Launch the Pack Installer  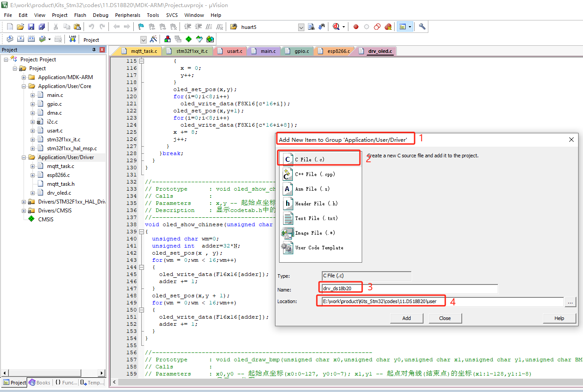pyautogui.click(x=210, y=39)
